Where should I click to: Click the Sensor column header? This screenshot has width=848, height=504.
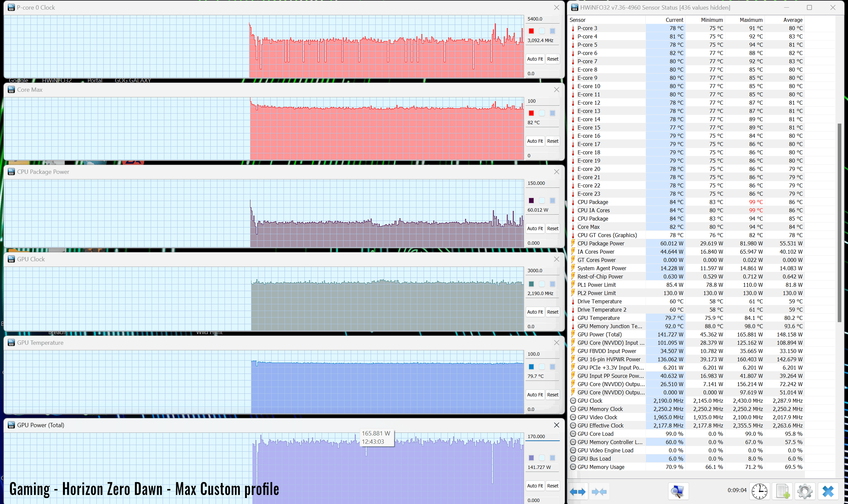(x=607, y=20)
